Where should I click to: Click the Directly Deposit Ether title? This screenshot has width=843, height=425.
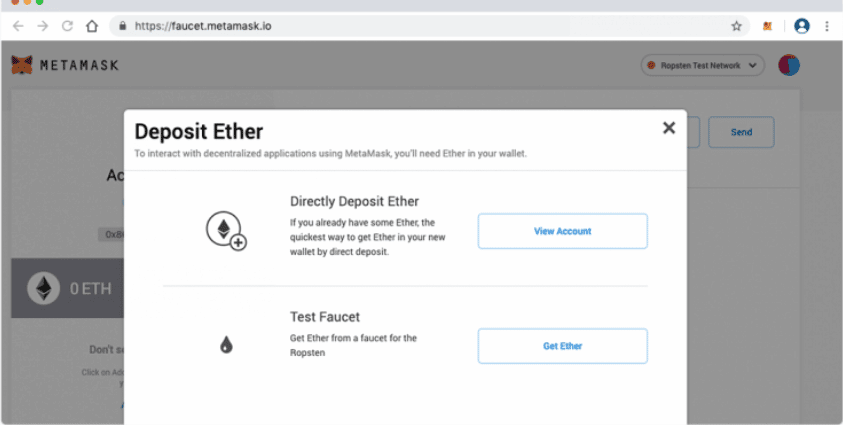point(354,201)
